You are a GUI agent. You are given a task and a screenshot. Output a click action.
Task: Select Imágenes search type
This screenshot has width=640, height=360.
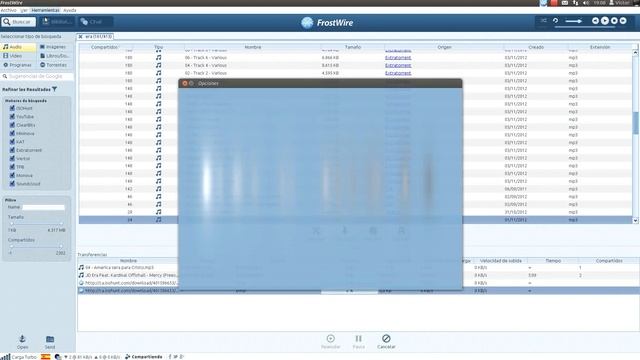point(55,47)
